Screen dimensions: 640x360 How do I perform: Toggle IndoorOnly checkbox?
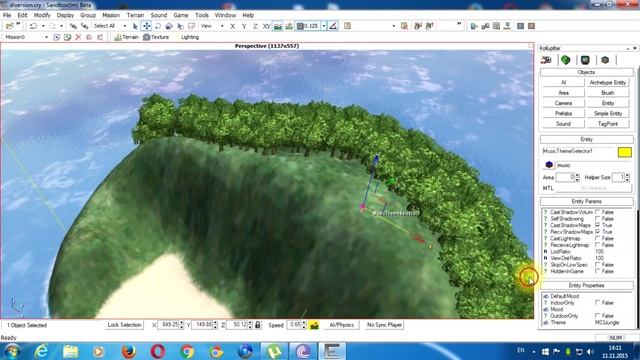pos(598,302)
